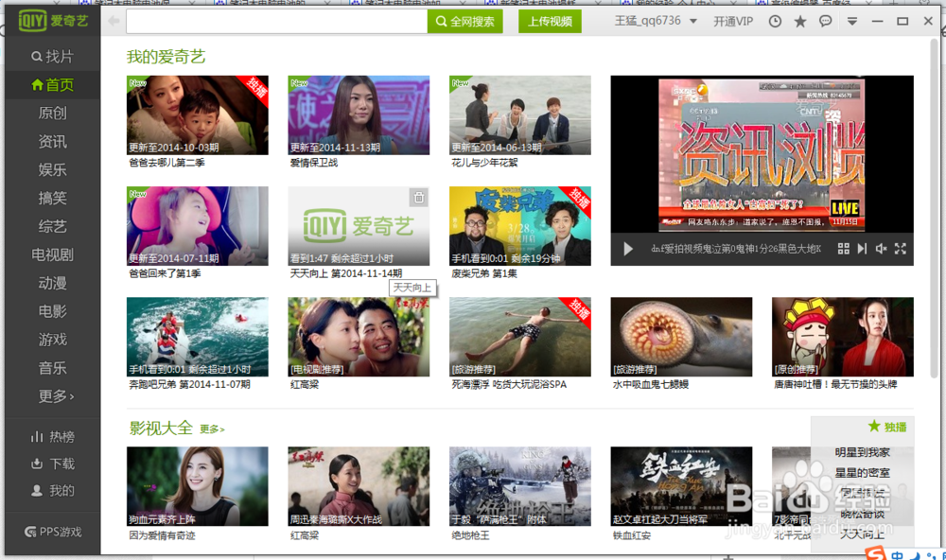Click the 上传视频 upload button
Screen dimensions: 946x560
[550, 21]
